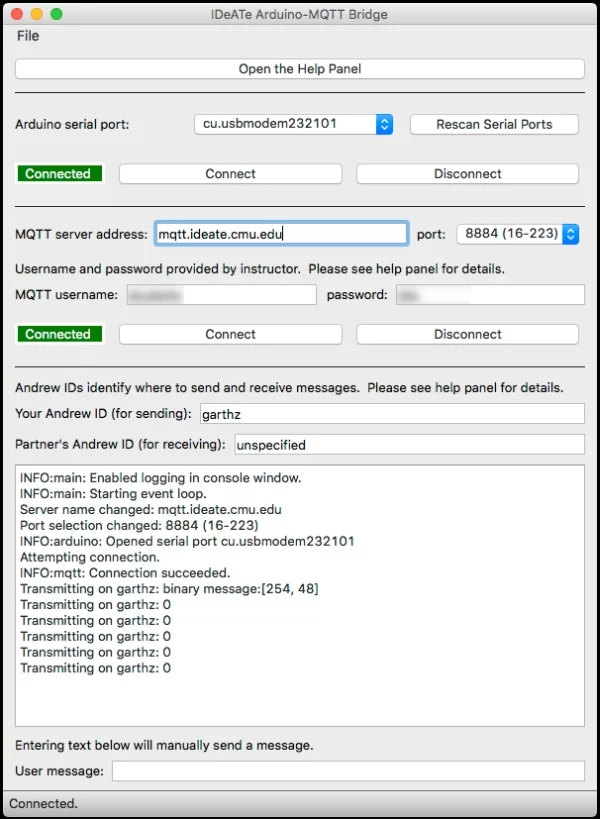Expand the Arduino serial port dropdown
The height and width of the screenshot is (819, 600).
(293, 124)
